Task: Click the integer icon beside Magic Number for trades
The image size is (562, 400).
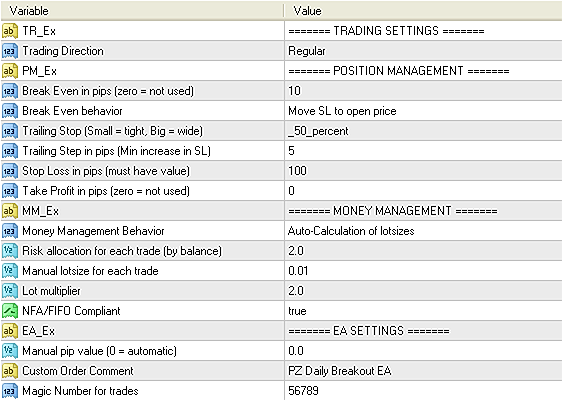Action: (9, 391)
